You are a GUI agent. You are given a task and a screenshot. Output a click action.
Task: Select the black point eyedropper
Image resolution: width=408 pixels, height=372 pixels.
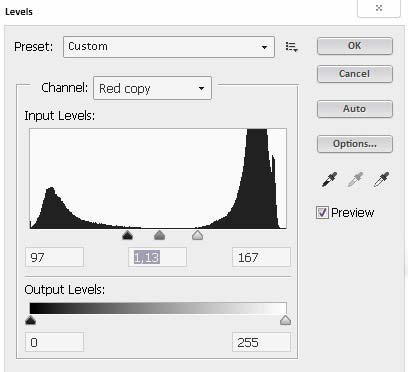tap(329, 180)
